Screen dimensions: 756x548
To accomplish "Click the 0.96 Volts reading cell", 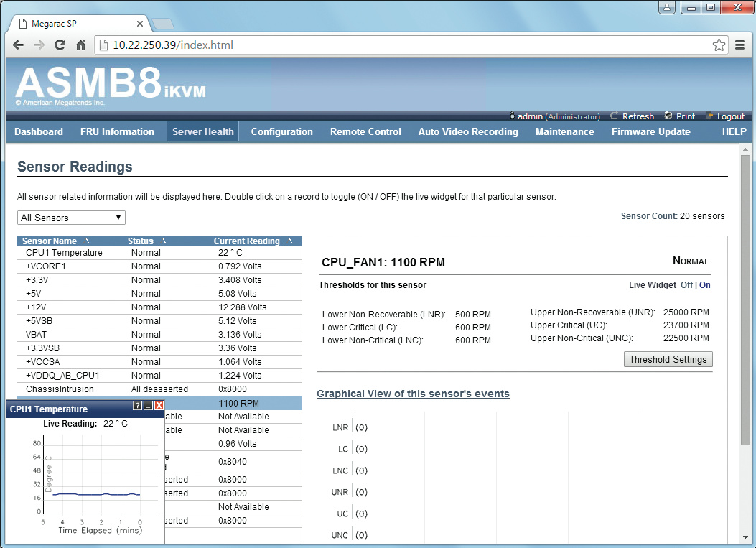I will tap(237, 444).
